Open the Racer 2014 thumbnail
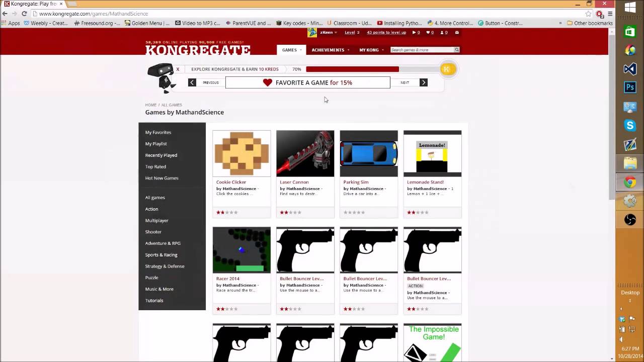The height and width of the screenshot is (362, 644). [242, 250]
